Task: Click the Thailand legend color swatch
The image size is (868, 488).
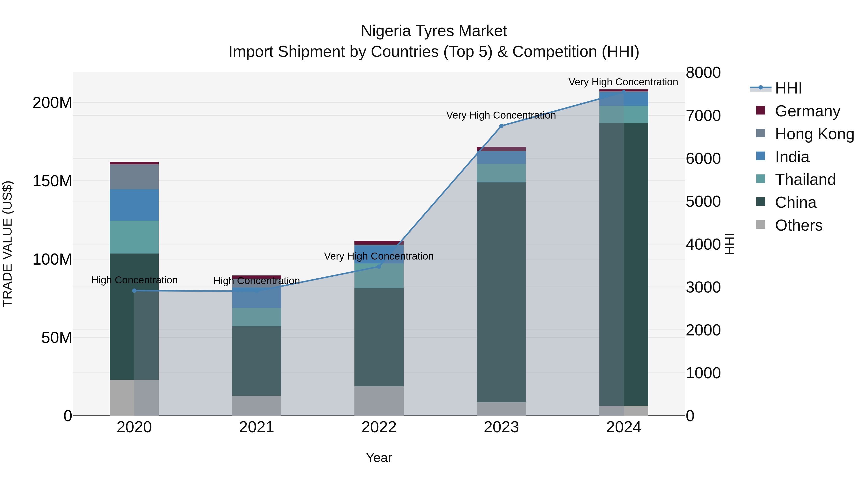Action: [x=760, y=179]
